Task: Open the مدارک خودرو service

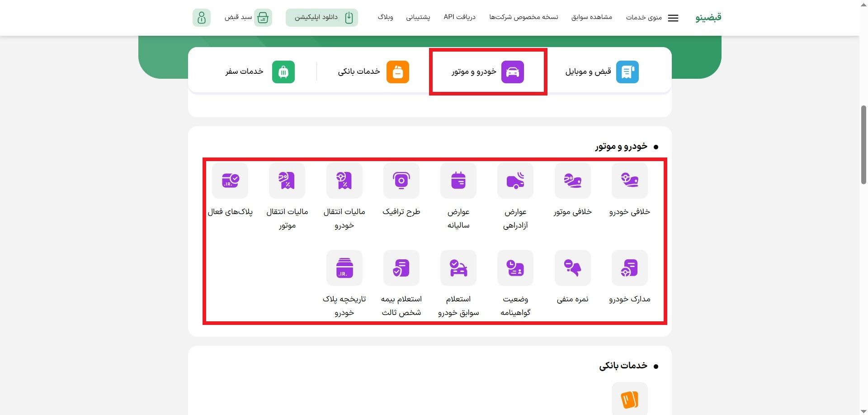Action: coord(629,268)
